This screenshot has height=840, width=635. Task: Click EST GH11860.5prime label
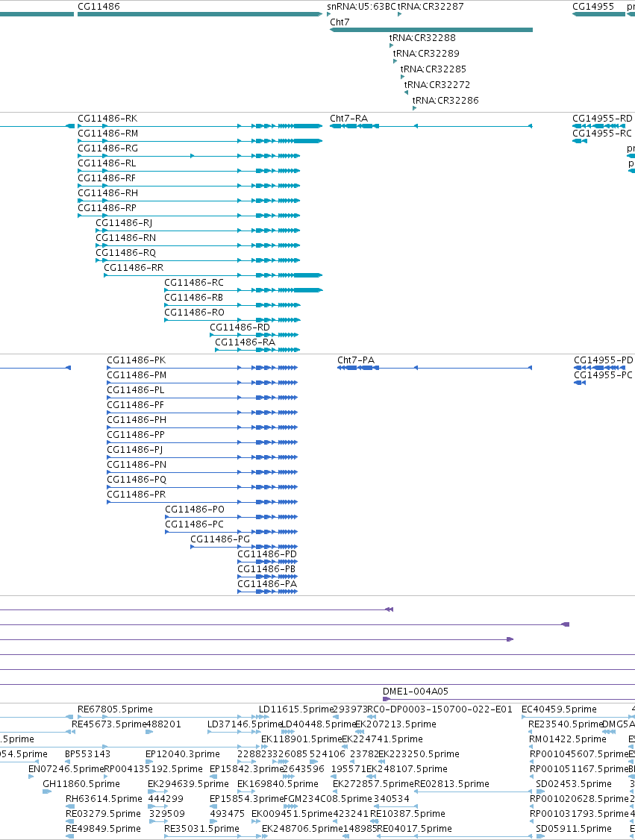pyautogui.click(x=81, y=784)
